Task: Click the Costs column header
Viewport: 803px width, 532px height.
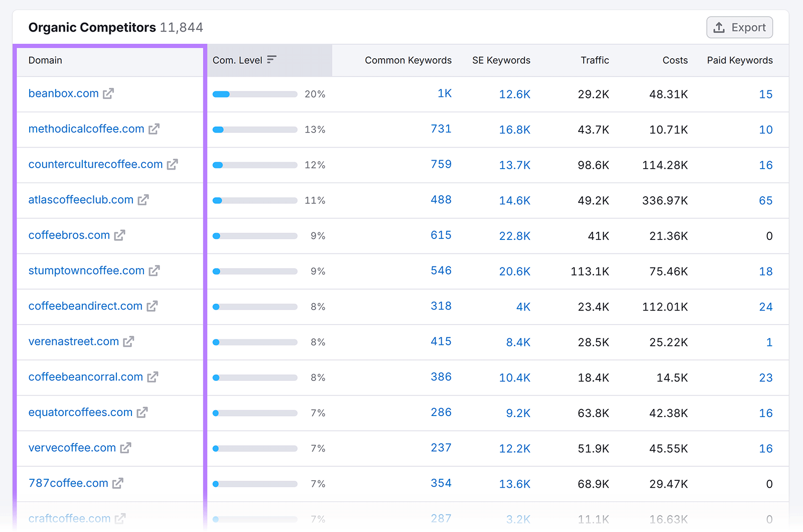Action: click(675, 60)
